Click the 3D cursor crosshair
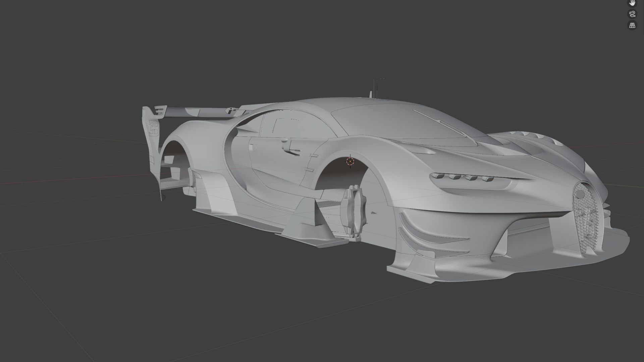Screen dimensions: 644x362 click(x=350, y=161)
